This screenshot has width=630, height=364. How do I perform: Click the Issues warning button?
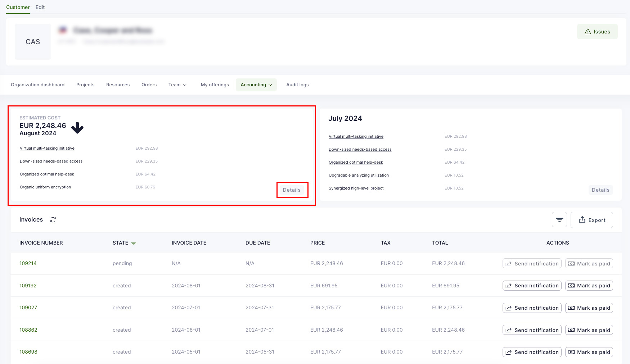[x=597, y=32]
